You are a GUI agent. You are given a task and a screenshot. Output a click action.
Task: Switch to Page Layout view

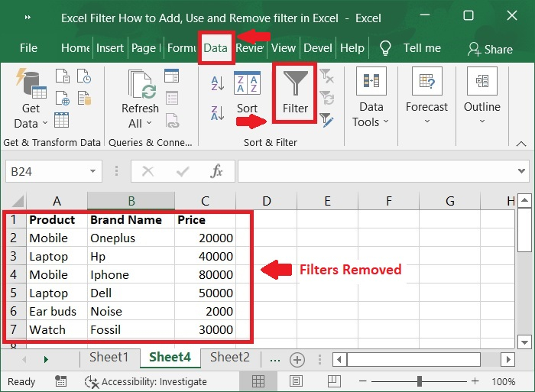click(297, 381)
